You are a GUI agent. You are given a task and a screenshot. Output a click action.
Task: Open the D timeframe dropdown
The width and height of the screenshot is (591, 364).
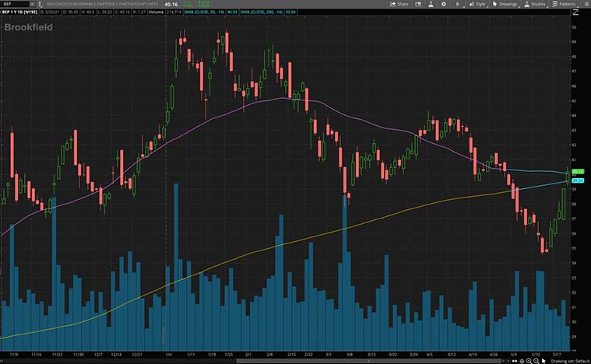click(457, 4)
